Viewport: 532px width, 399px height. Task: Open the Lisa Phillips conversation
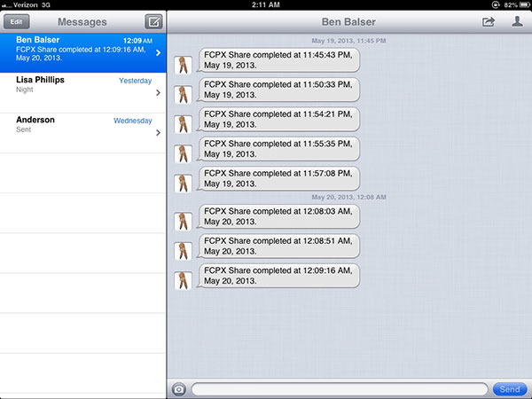click(x=83, y=92)
